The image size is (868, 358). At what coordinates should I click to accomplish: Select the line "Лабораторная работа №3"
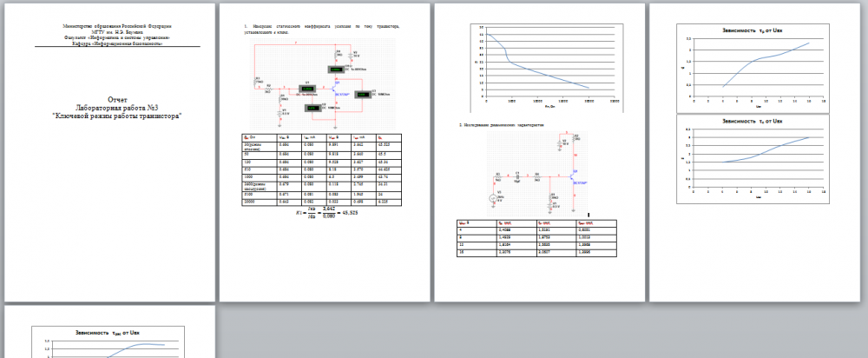click(116, 108)
